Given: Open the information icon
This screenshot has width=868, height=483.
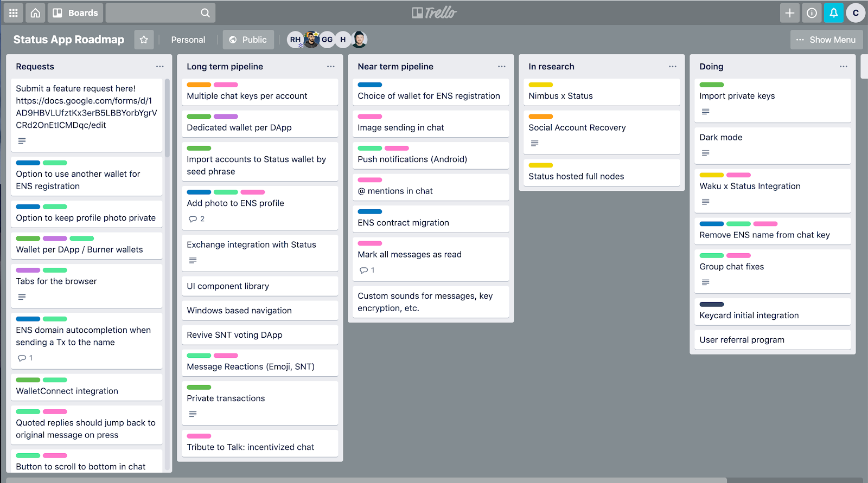Looking at the screenshot, I should [x=812, y=12].
